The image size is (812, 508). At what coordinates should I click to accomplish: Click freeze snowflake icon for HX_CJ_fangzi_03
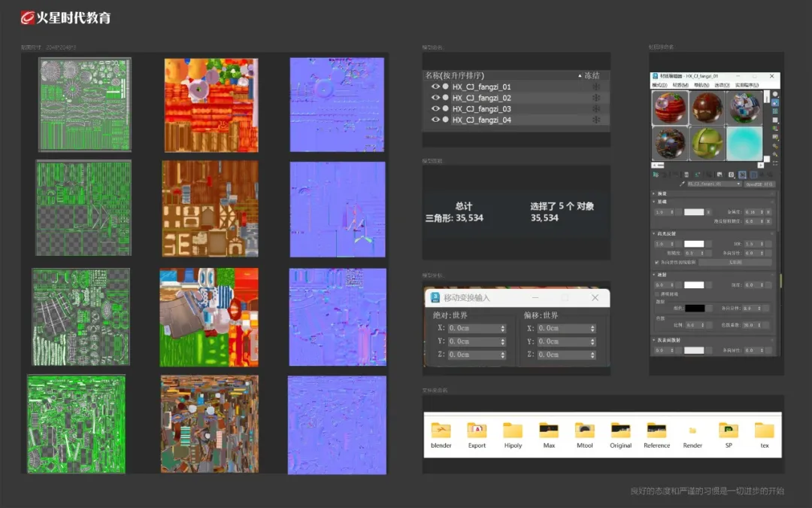tap(595, 109)
